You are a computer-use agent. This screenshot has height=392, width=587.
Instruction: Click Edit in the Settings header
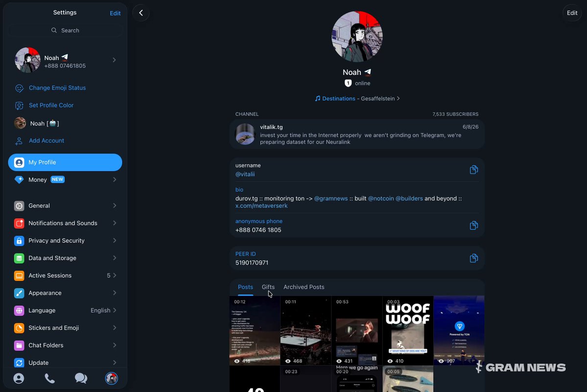click(115, 13)
